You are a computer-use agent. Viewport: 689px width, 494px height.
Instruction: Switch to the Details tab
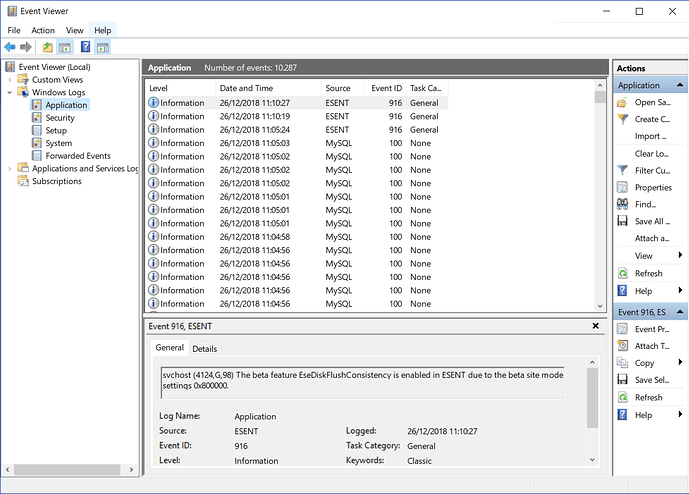pyautogui.click(x=204, y=348)
